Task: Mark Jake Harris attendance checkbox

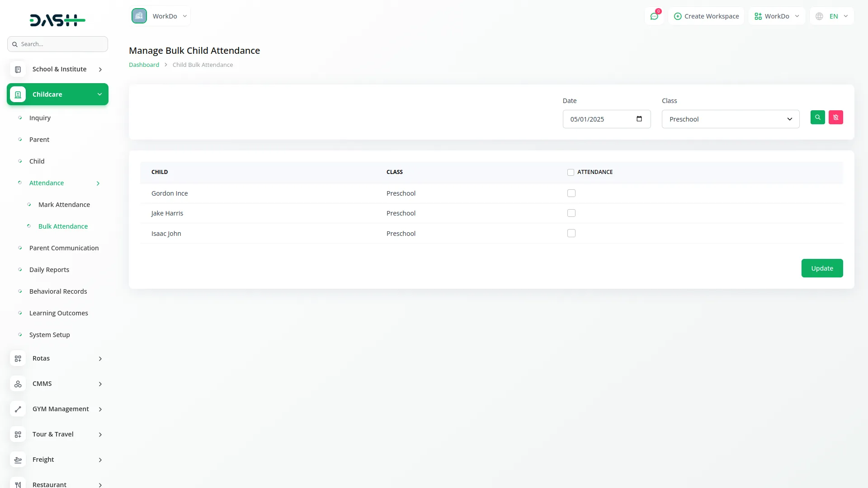Action: point(571,213)
